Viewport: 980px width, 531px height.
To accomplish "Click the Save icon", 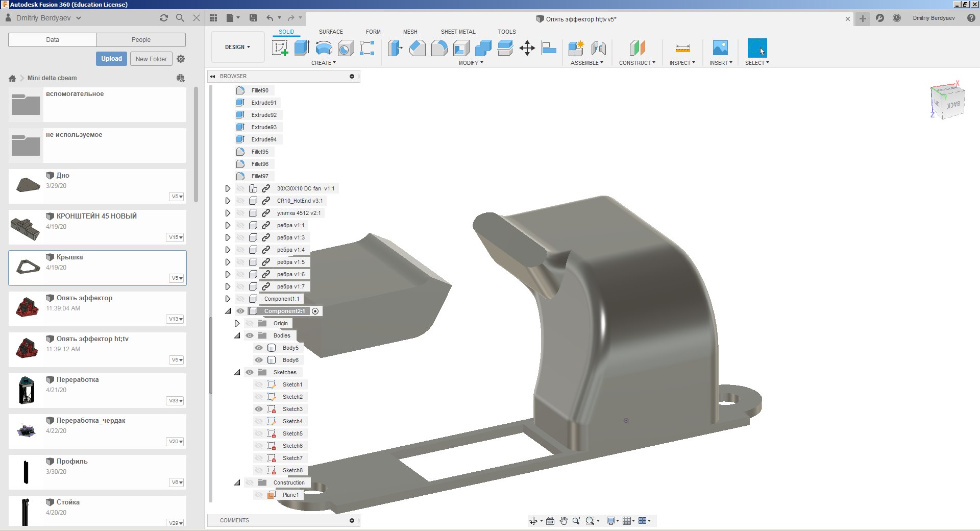I will click(x=253, y=18).
